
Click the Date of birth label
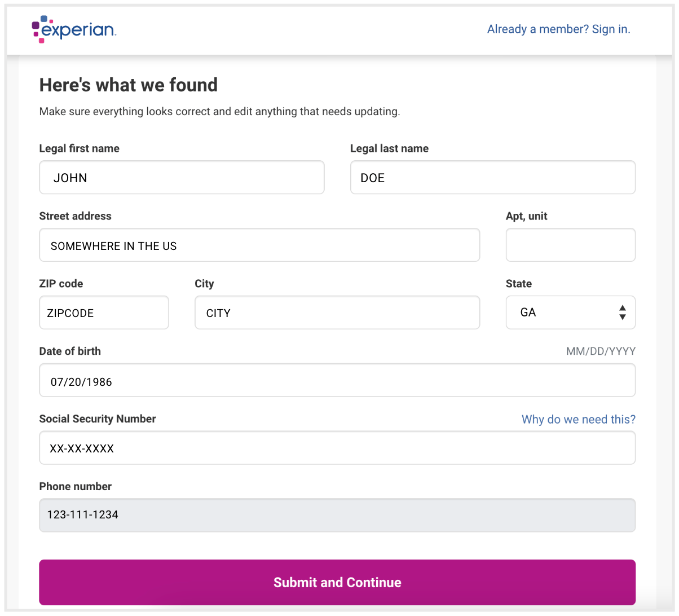[x=70, y=351]
